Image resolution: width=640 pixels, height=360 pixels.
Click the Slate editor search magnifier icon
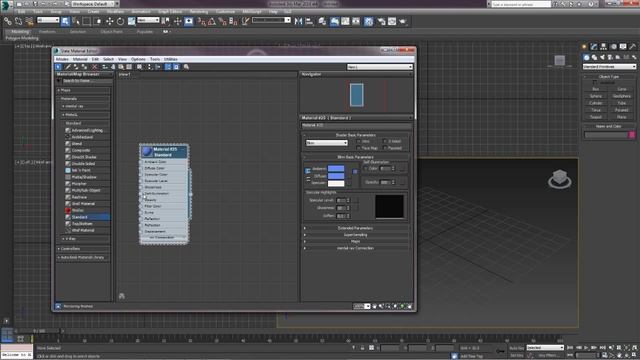(x=186, y=67)
